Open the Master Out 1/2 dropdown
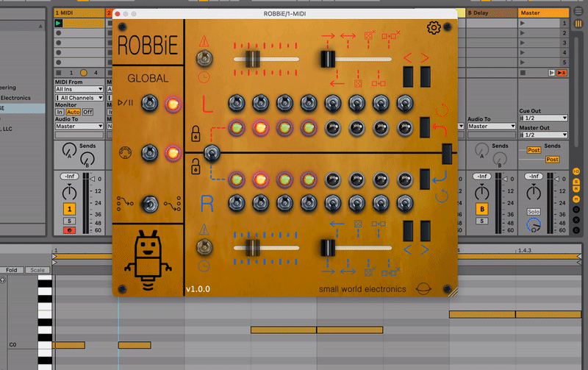 (x=543, y=135)
